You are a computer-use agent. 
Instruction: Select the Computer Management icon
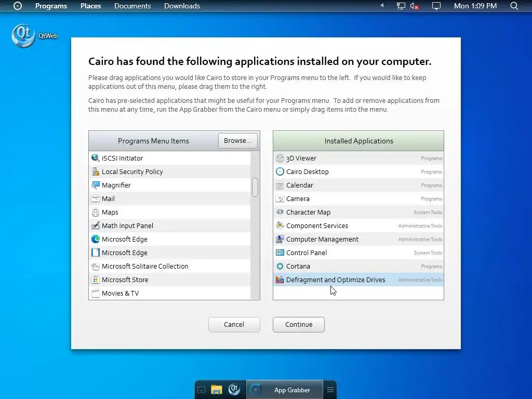(x=280, y=239)
